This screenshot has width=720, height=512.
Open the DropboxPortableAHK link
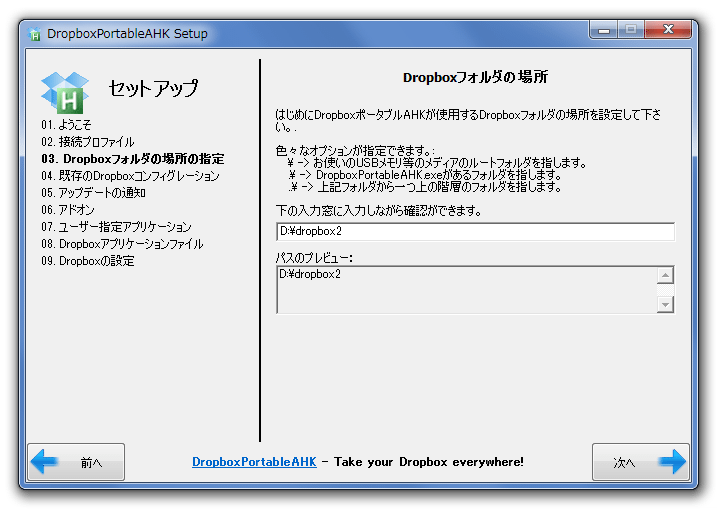click(254, 462)
